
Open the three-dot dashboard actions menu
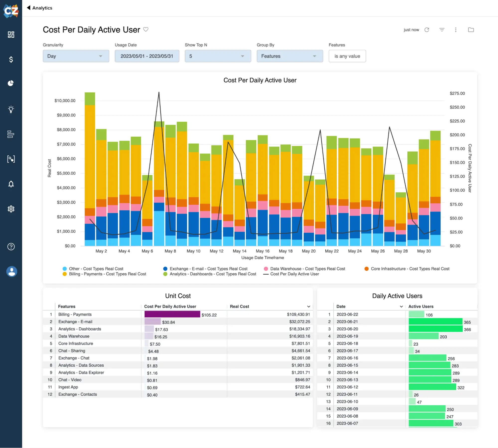click(x=456, y=30)
